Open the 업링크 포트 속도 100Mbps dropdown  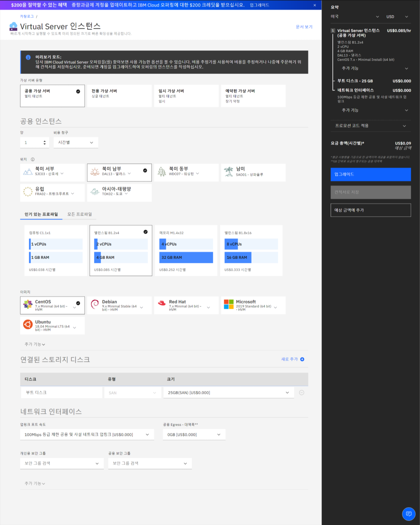coord(87,434)
